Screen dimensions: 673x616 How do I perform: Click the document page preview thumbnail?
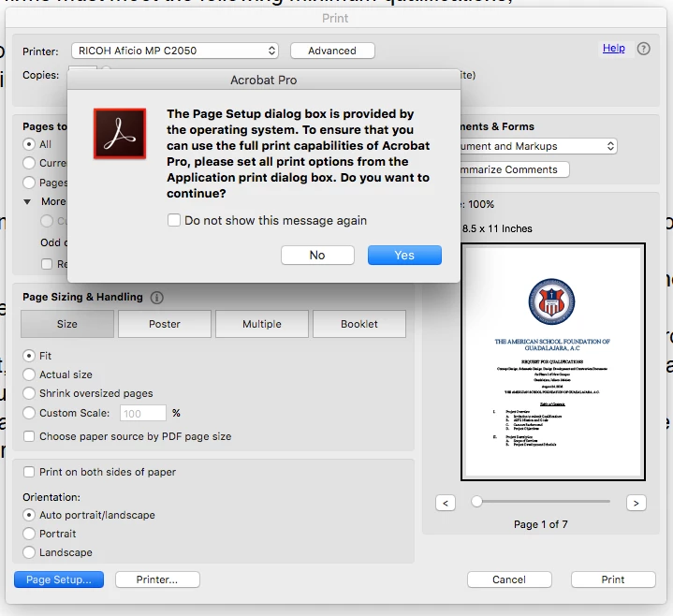coord(553,362)
